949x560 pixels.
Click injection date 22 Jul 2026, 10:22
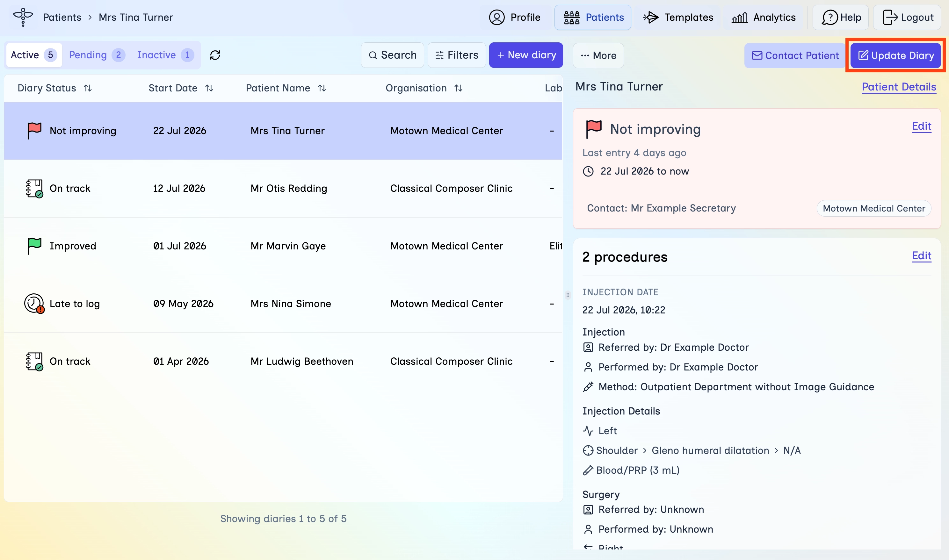point(624,310)
